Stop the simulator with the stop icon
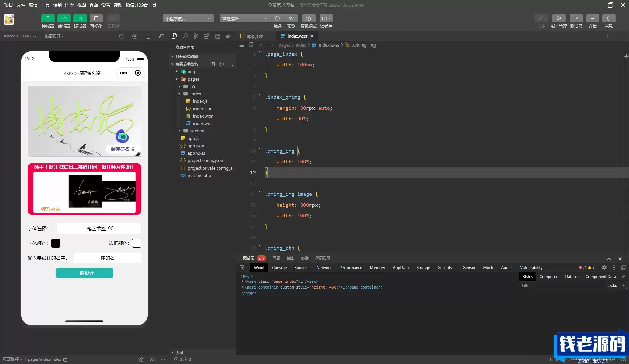 click(135, 36)
